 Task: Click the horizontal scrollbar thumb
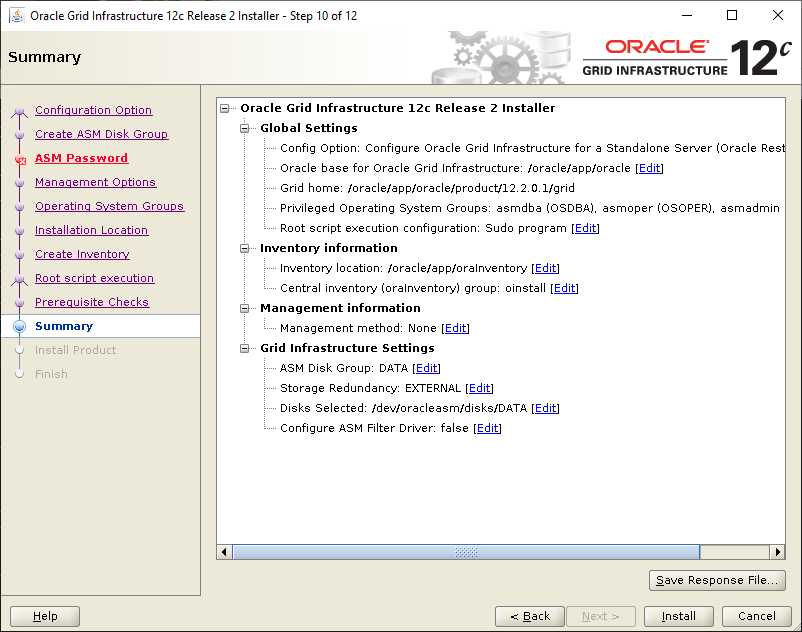466,552
